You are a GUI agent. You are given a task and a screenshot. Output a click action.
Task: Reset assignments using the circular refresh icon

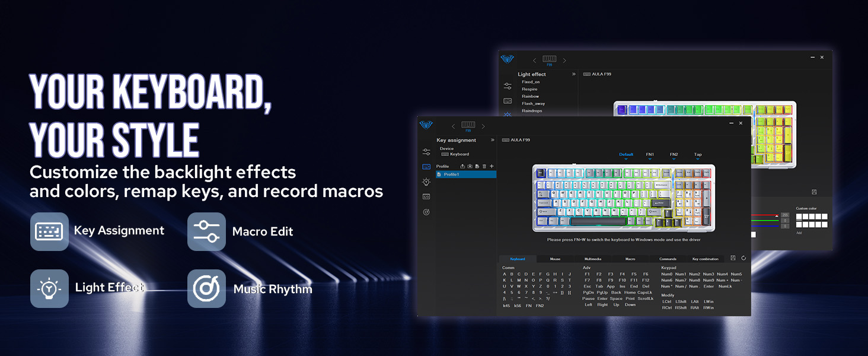[x=743, y=259]
